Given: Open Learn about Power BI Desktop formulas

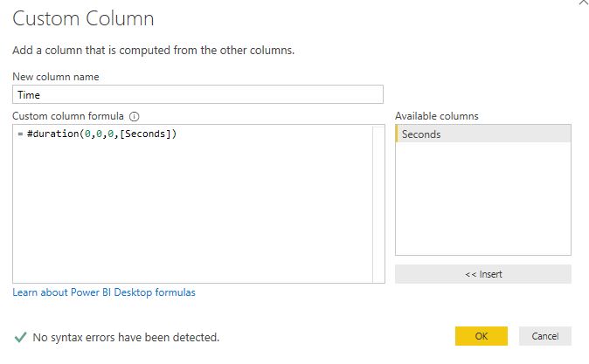Looking at the screenshot, I should 104,292.
